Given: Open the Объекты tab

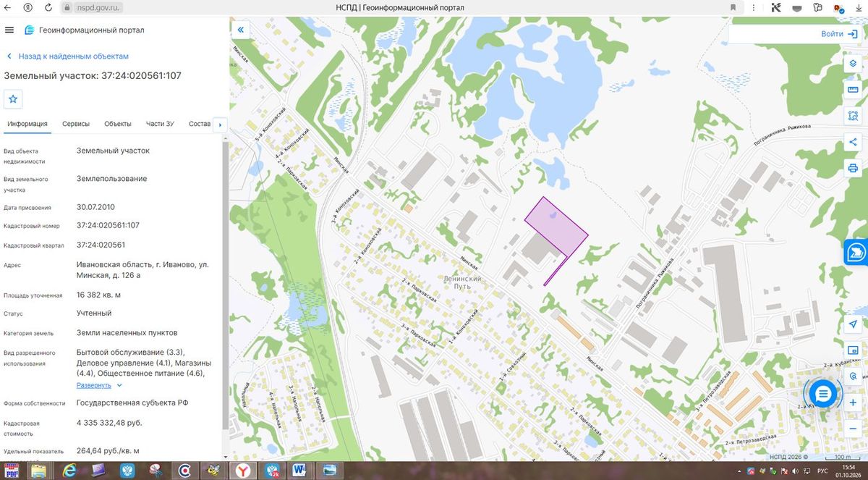Looking at the screenshot, I should pos(118,124).
